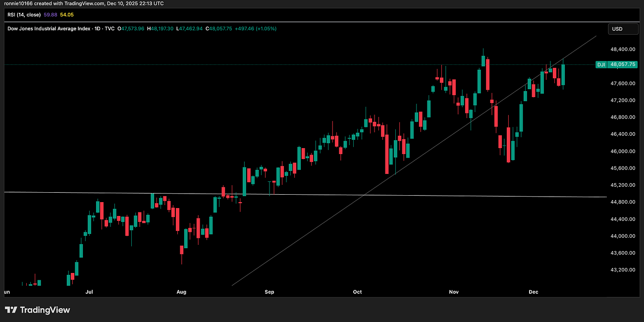Select the 1D timeframe in the legend
This screenshot has width=644, height=322.
click(98, 28)
